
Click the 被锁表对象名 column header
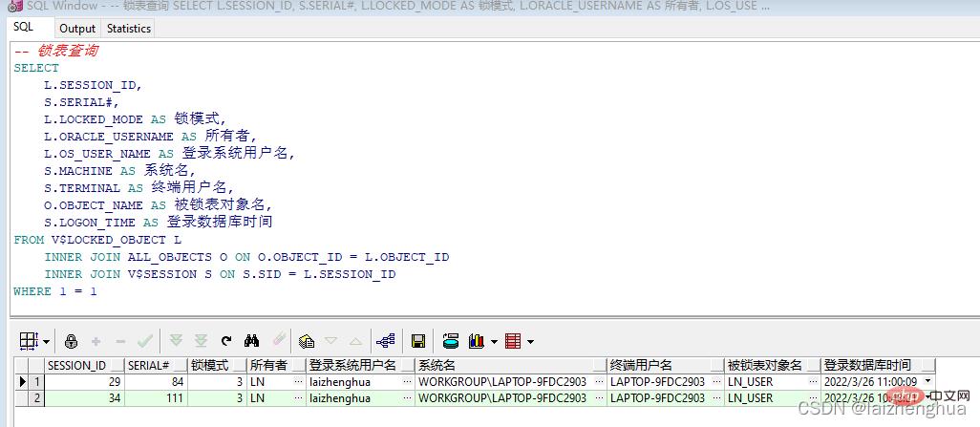coord(764,365)
